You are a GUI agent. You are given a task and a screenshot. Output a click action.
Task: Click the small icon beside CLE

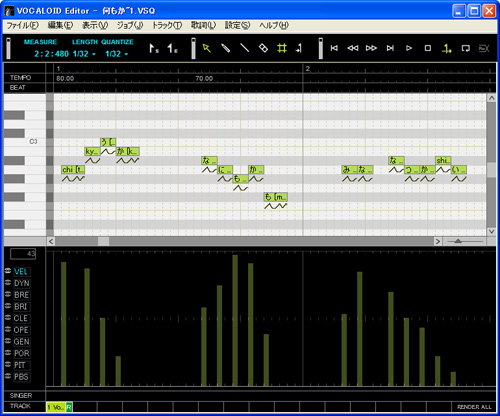(x=8, y=317)
